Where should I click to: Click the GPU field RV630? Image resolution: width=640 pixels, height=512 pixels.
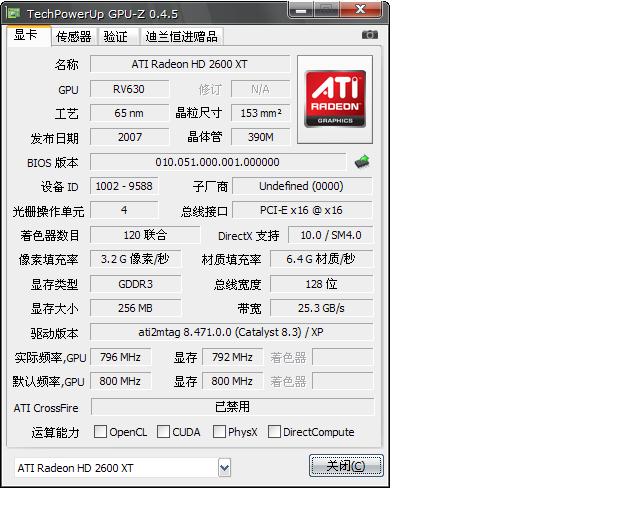point(129,89)
